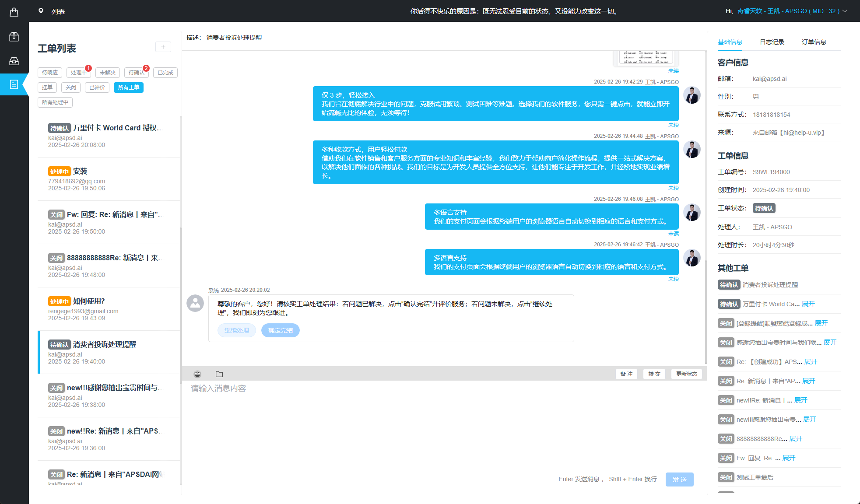This screenshot has width=860, height=504.
Task: Click the 确定完结 button in system message
Action: click(280, 330)
